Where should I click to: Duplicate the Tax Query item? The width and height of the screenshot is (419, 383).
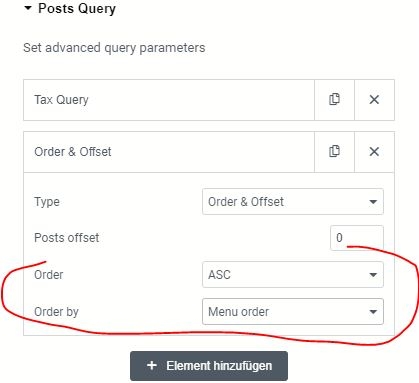tap(334, 100)
